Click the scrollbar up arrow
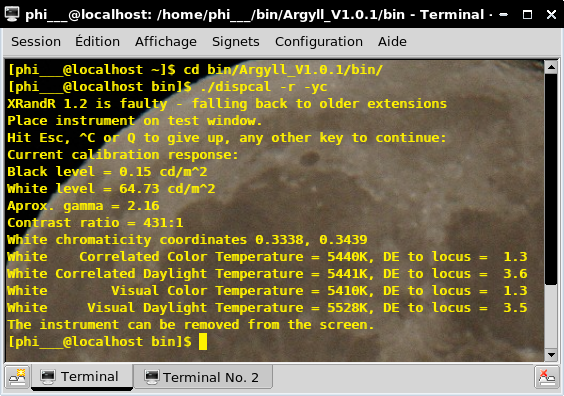 (551, 67)
